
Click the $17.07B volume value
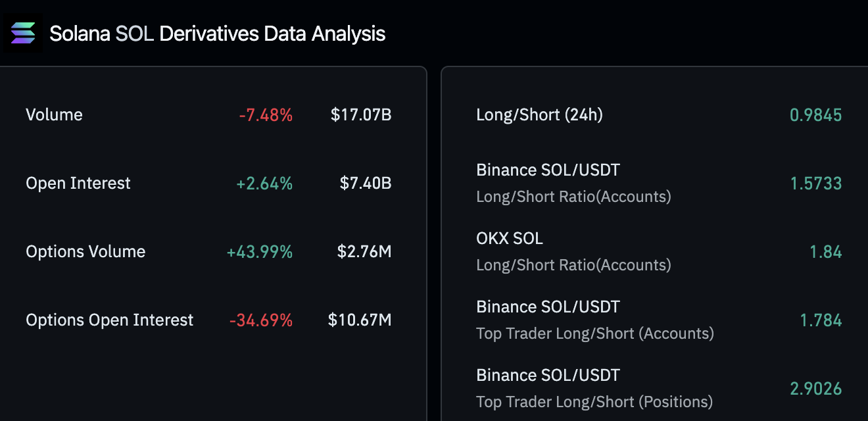(x=361, y=115)
